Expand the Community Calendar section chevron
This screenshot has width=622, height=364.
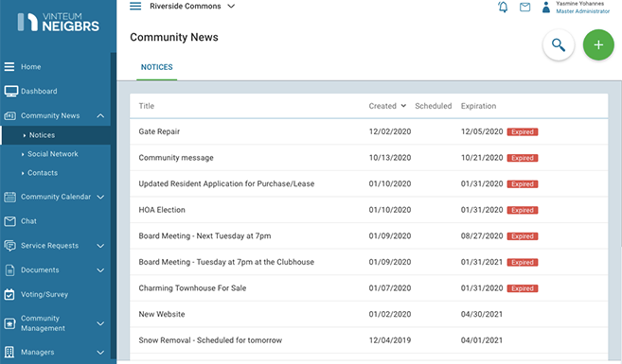point(100,197)
